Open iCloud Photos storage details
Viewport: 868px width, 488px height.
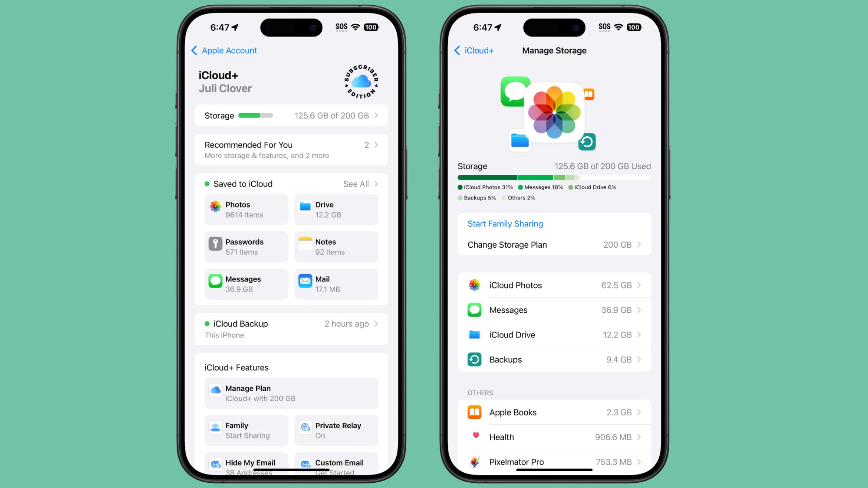pos(554,285)
